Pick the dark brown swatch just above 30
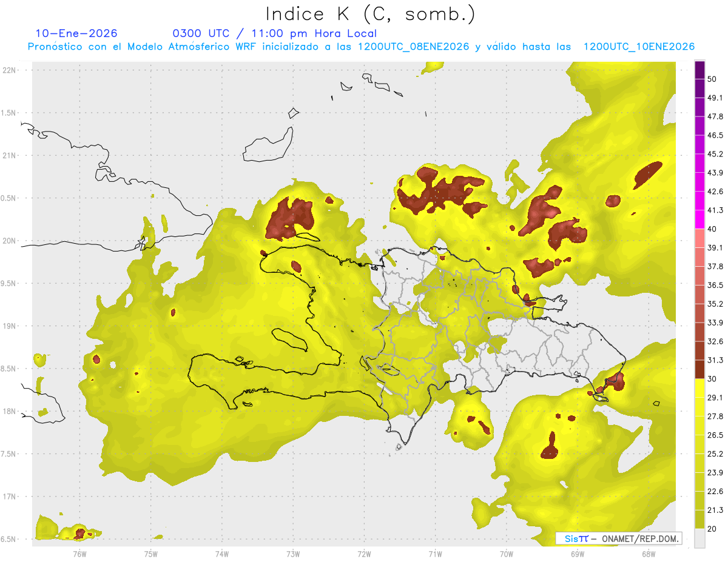Image resolution: width=728 pixels, height=562 pixels. [x=699, y=370]
